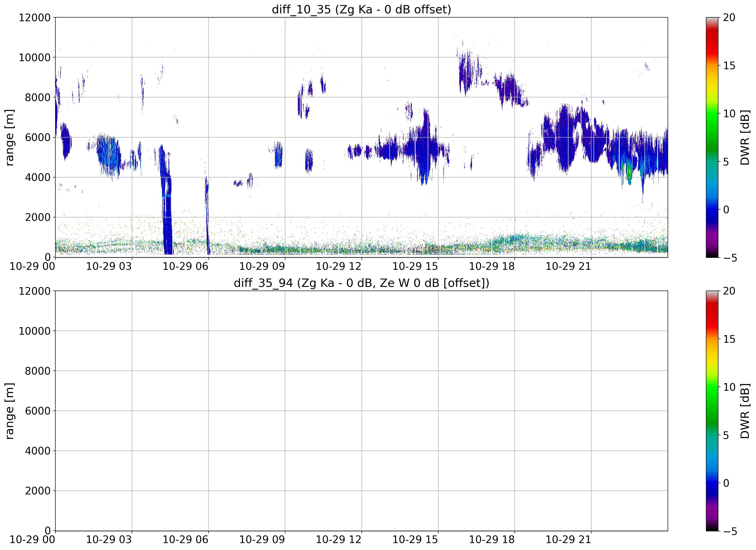This screenshot has width=756, height=550.
Task: Click the "10-29 06" time tick under diff_10_35
Action: coord(185,266)
